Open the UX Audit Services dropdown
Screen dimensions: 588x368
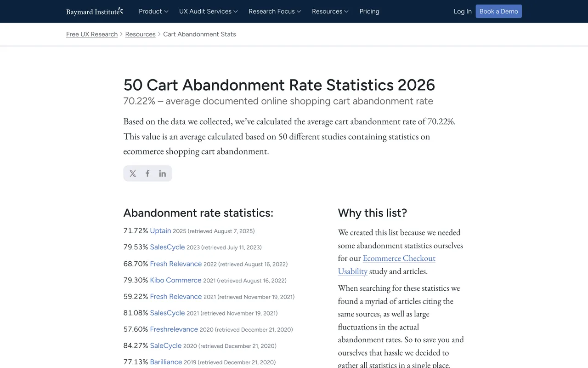click(209, 11)
